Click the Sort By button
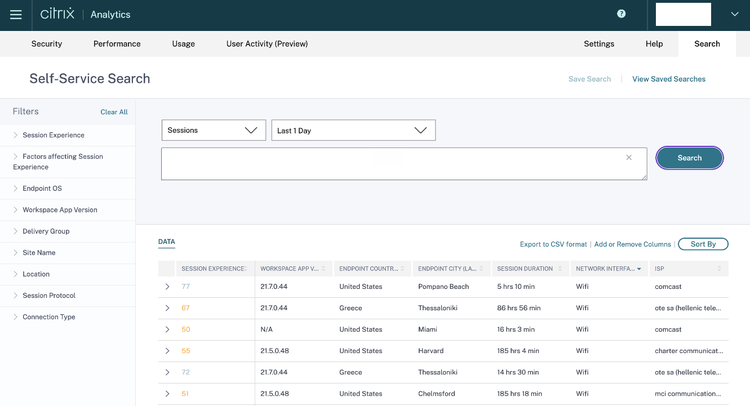 pyautogui.click(x=703, y=244)
